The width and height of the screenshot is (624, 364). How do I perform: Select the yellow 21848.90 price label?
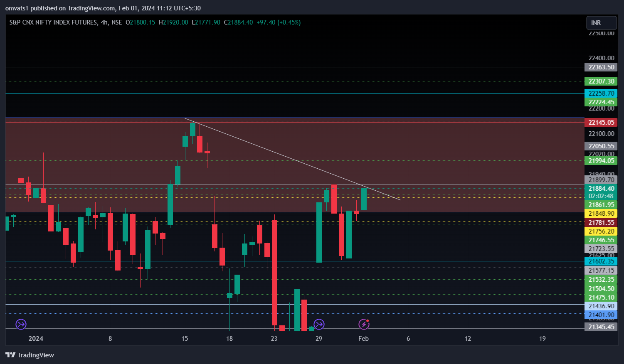[x=601, y=214]
